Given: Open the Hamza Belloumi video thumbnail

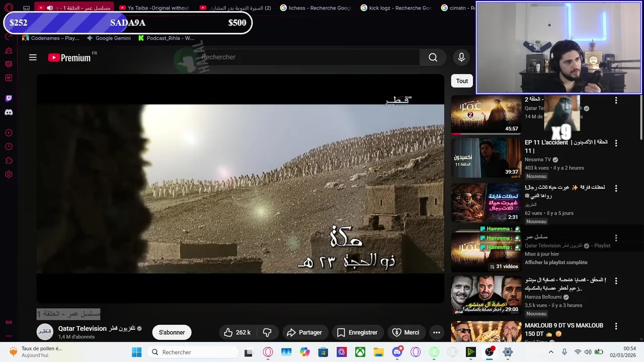Looking at the screenshot, I should tap(486, 295).
